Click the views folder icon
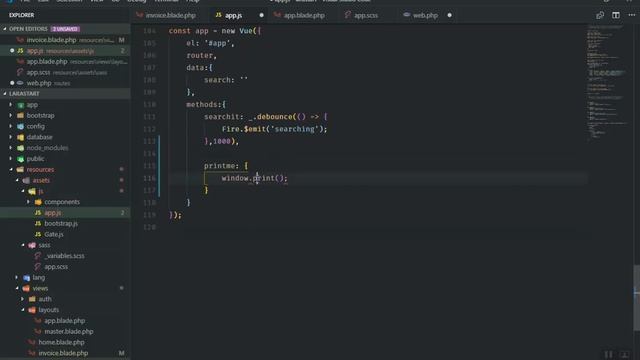 click(x=27, y=288)
